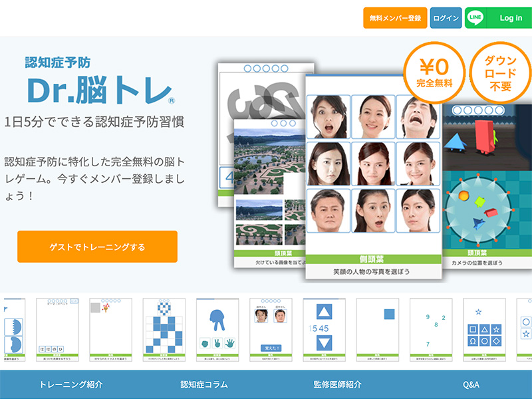Click the solid blue square in the thumbnail
The height and width of the screenshot is (399, 532).
[x=389, y=314]
